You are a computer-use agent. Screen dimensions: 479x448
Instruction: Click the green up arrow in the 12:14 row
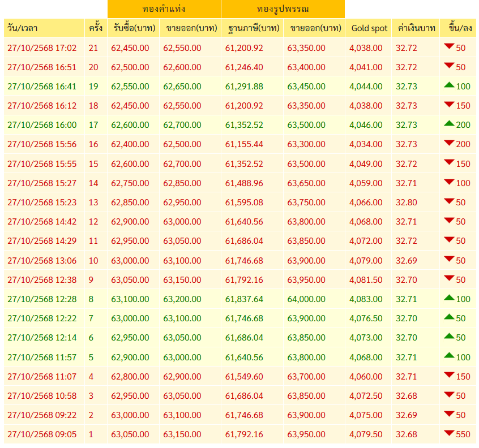449,337
